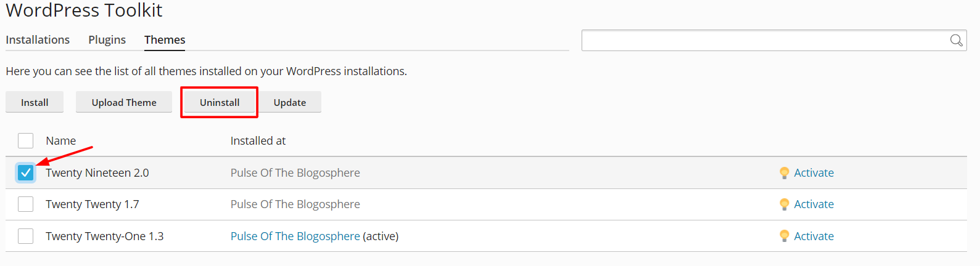Click the Install button
980x266 pixels.
pyautogui.click(x=35, y=102)
